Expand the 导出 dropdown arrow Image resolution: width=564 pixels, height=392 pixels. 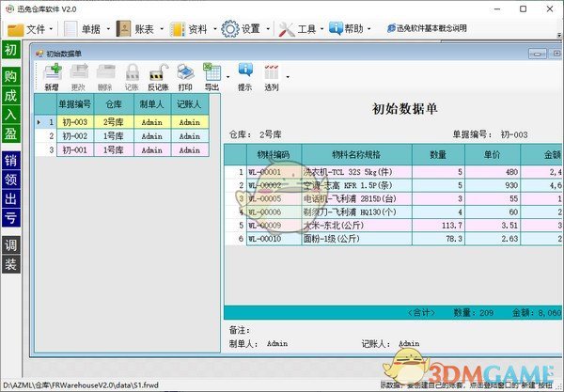click(x=227, y=76)
